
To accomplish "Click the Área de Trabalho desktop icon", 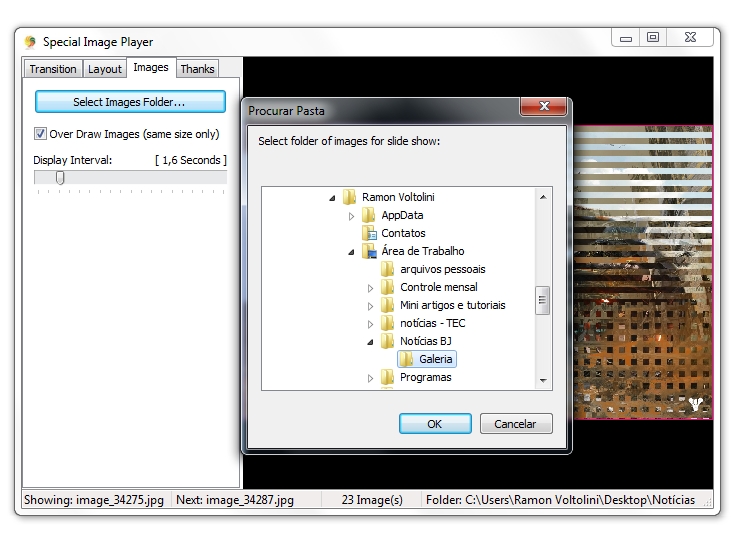I will (x=369, y=251).
